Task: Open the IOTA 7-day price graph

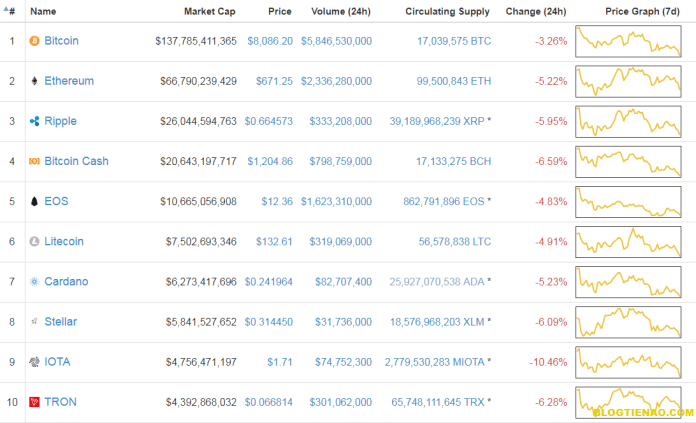Action: click(628, 362)
